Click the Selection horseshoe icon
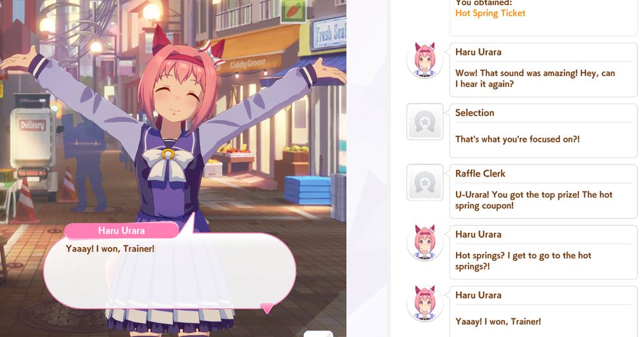 tap(424, 122)
